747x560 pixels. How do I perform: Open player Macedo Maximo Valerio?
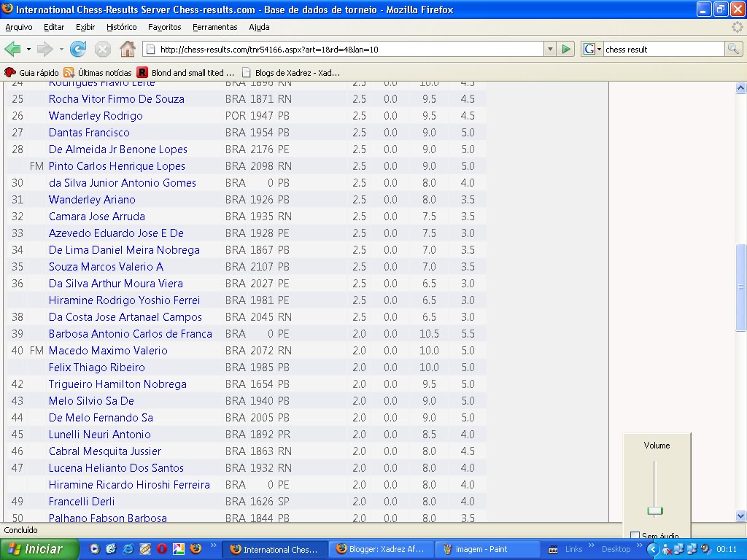pos(108,351)
